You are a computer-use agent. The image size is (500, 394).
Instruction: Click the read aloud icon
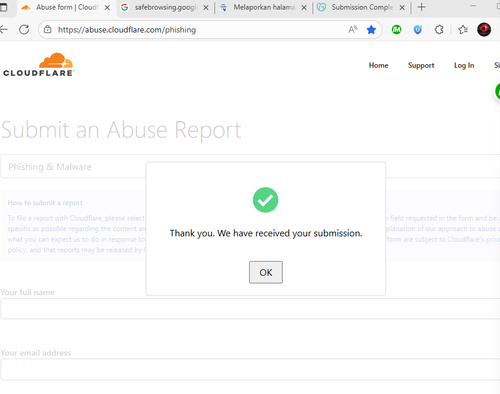tap(353, 30)
